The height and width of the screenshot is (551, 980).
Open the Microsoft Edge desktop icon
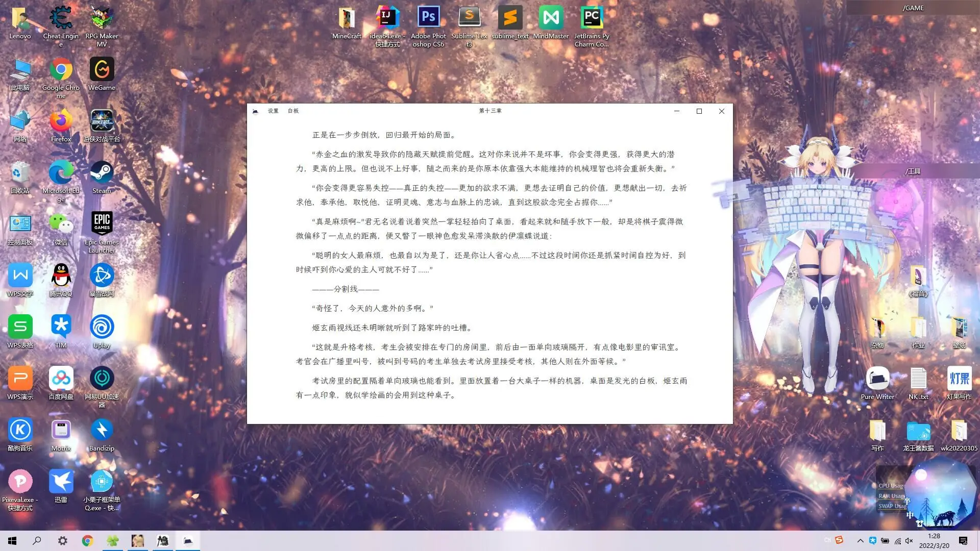tap(61, 180)
